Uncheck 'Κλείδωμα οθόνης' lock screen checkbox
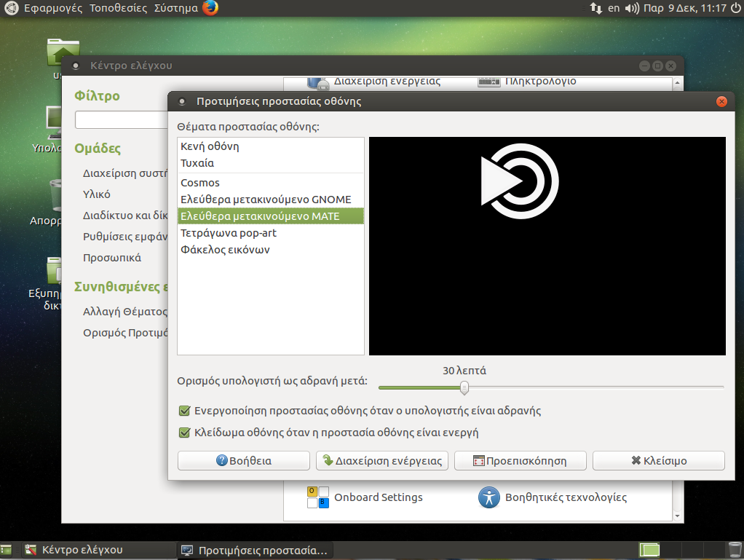 (184, 433)
